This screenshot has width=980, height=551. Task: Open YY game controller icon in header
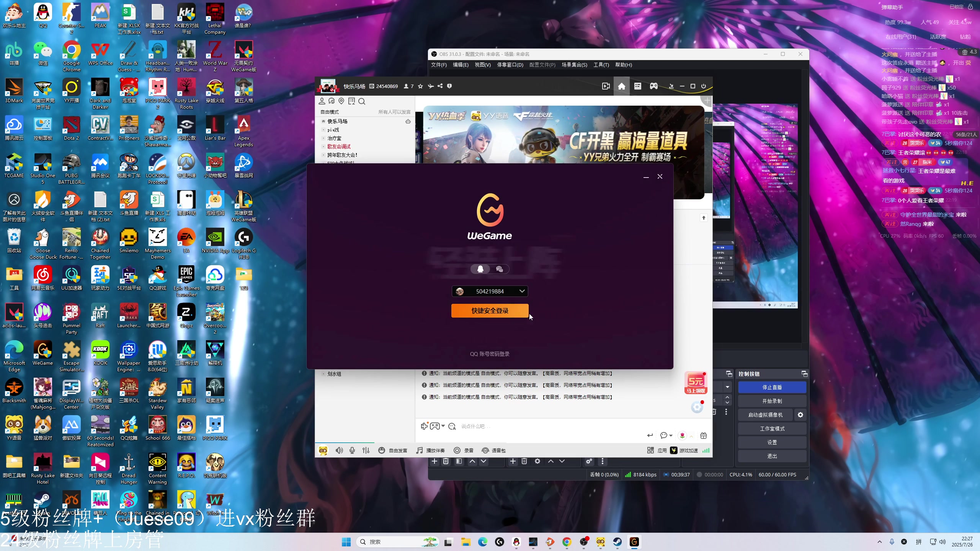tap(653, 86)
